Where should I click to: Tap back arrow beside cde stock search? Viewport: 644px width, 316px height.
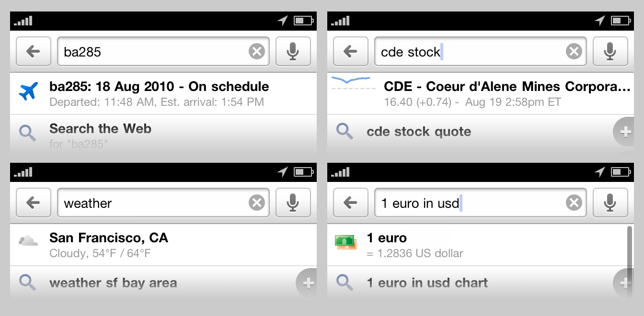click(x=351, y=51)
